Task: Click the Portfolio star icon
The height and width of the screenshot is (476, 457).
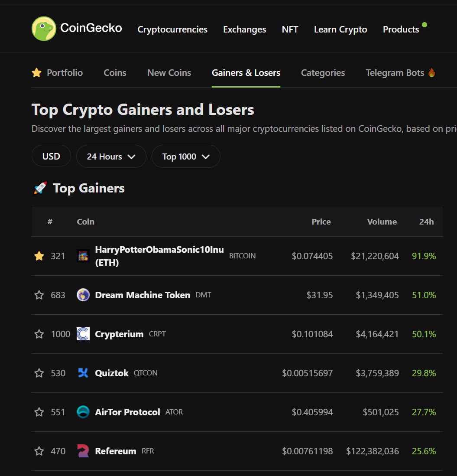Action: tap(37, 73)
